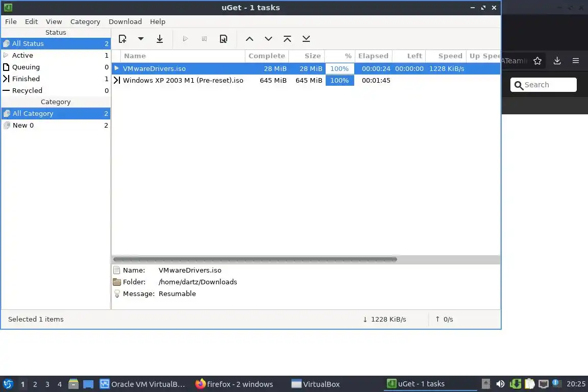Click the All Status sidebar icon
588x392 pixels.
coord(6,43)
